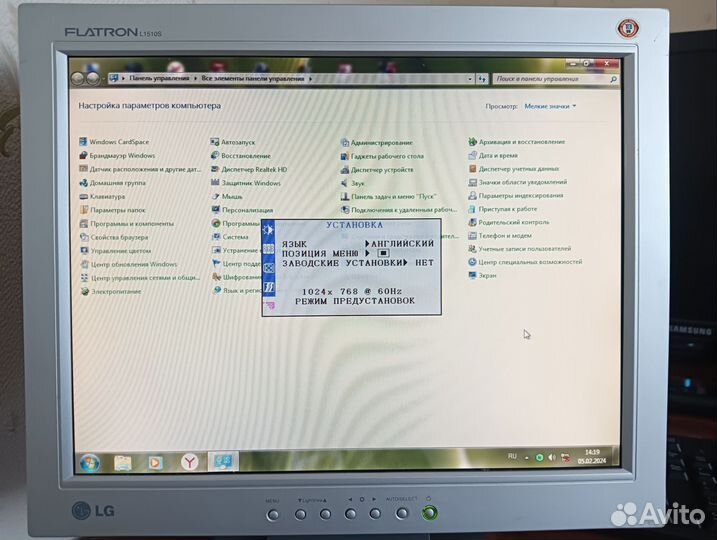Image resolution: width=717 pixels, height=540 pixels.
Task: Open Брандмауэр Windows settings
Action: (121, 156)
